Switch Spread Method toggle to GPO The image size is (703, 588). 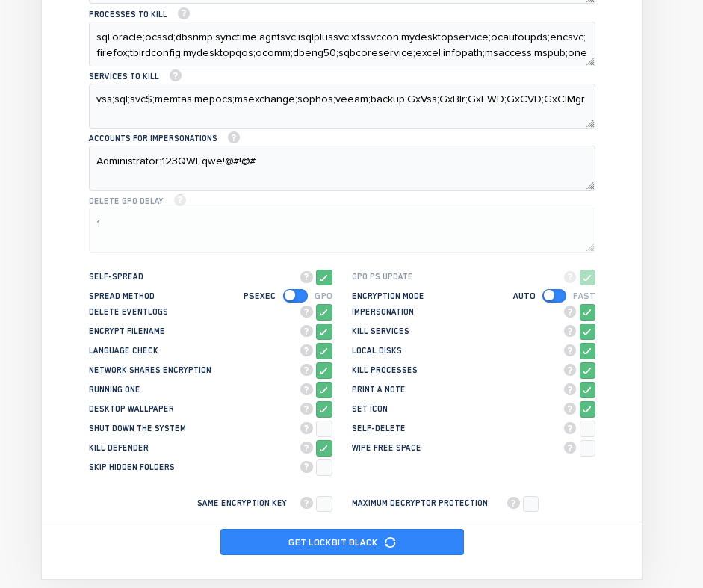[295, 296]
